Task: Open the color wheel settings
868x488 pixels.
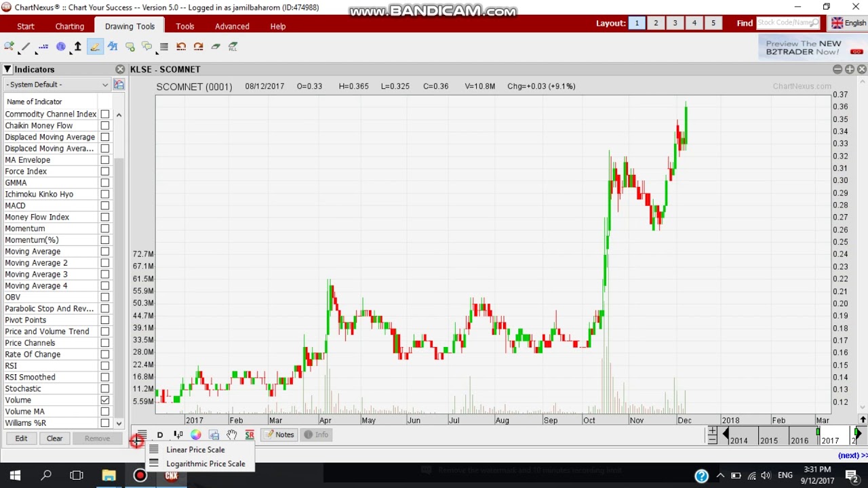Action: [196, 435]
